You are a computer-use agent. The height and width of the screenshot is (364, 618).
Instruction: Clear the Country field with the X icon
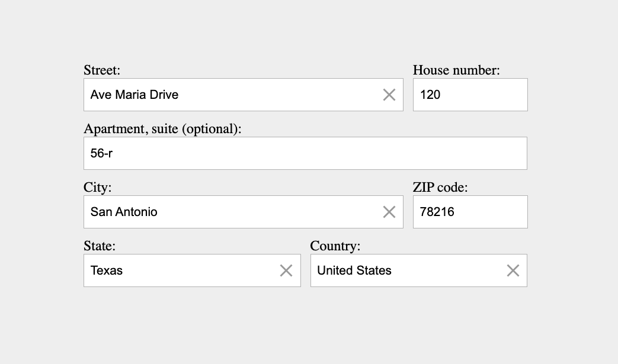[x=513, y=270]
